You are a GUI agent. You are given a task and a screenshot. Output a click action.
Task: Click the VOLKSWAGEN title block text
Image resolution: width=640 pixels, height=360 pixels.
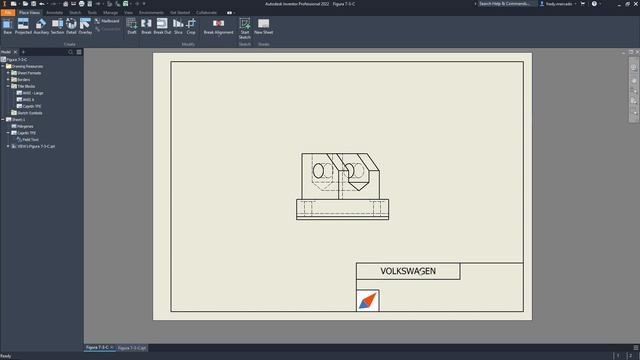pos(408,271)
